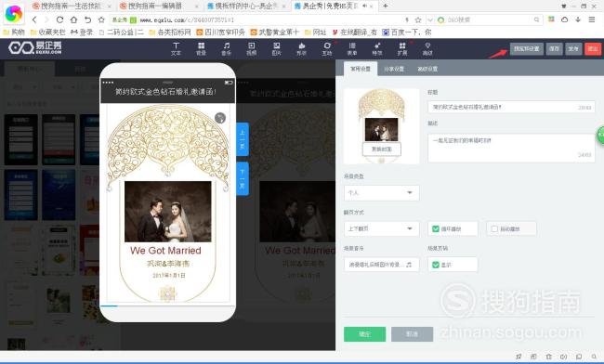The height and width of the screenshot is (364, 604).
Task: Insert an image with 图片 tool
Action: click(x=276, y=49)
